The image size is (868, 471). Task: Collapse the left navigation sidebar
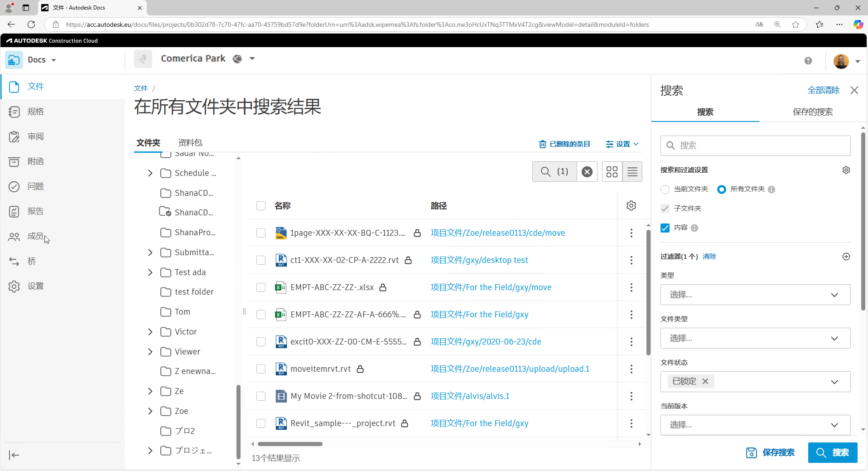14,455
